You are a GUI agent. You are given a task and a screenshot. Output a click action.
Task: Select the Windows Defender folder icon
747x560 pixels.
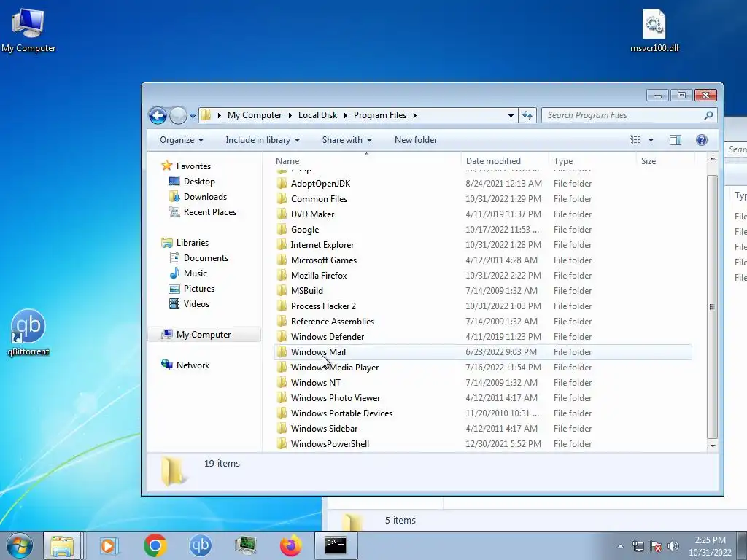[x=282, y=337]
